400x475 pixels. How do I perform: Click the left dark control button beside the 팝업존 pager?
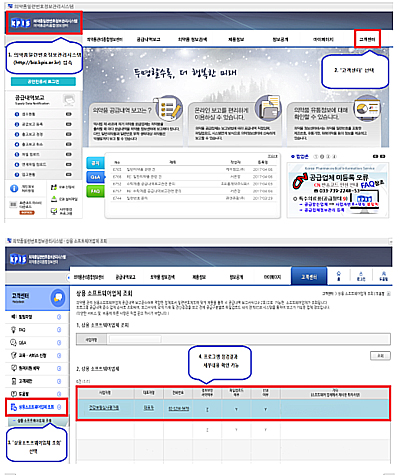click(375, 156)
